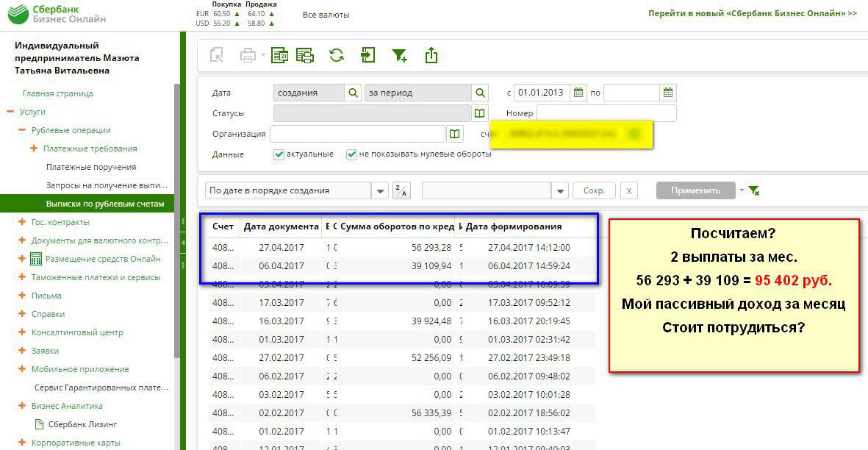Click the refresh arrows icon
The width and height of the screenshot is (868, 450).
point(337,55)
